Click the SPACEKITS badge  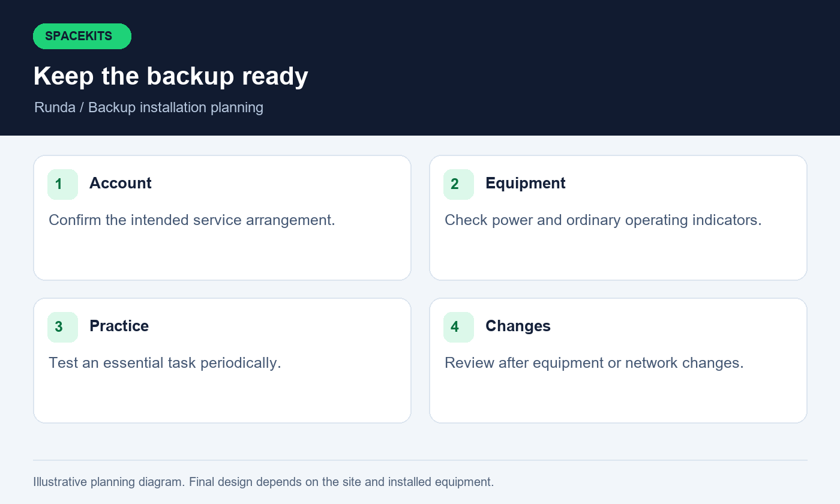click(x=82, y=36)
